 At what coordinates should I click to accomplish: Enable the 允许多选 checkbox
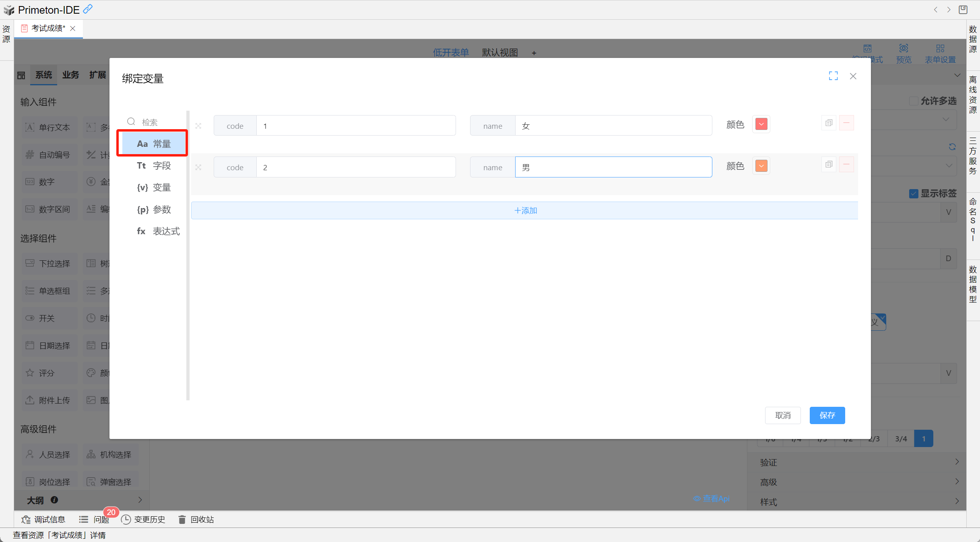click(914, 101)
